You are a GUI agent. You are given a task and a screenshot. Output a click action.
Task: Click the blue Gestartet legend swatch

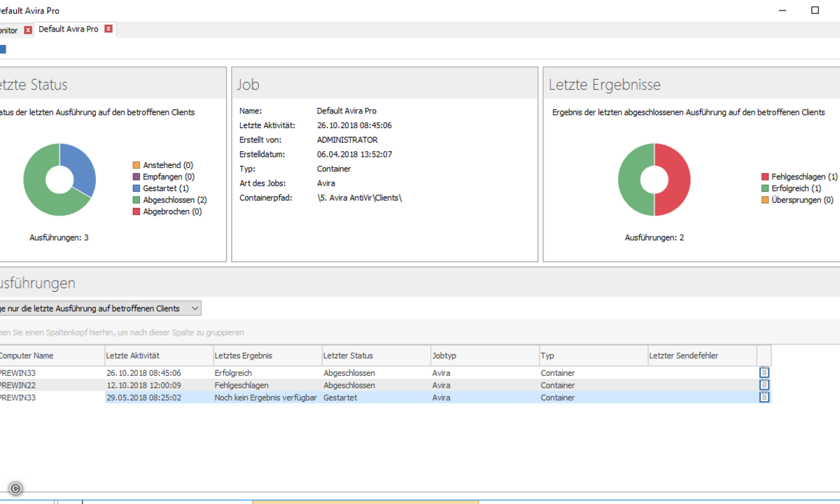coord(136,188)
